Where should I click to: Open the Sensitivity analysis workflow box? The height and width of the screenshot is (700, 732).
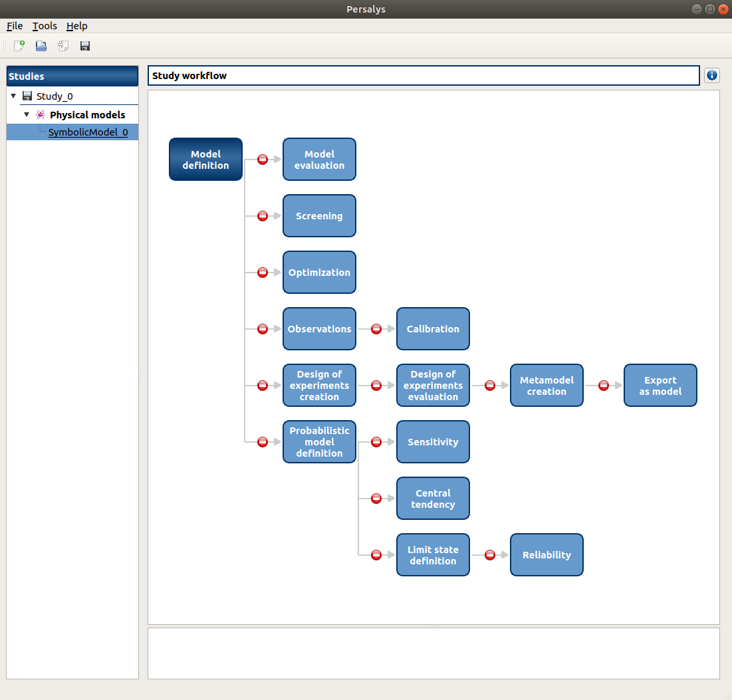coord(433,441)
